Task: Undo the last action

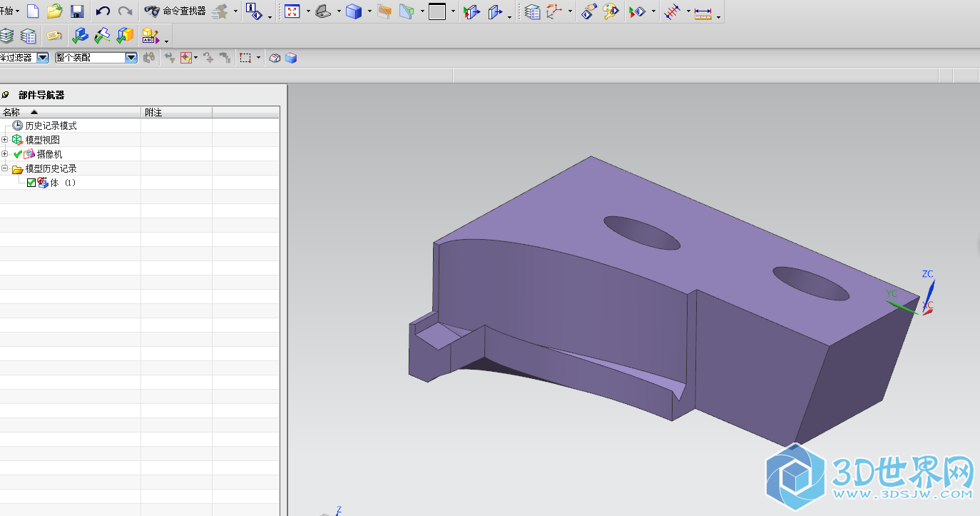Action: tap(103, 11)
